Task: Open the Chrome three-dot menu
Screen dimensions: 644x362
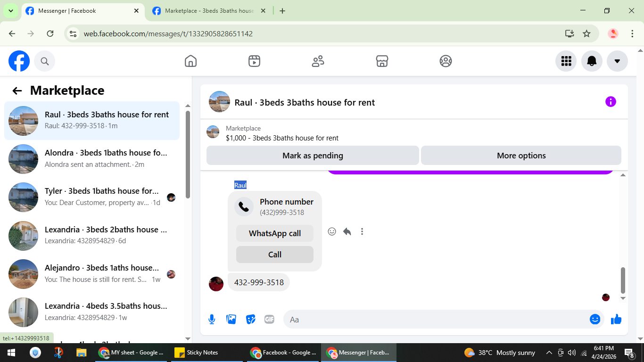Action: click(632, 33)
